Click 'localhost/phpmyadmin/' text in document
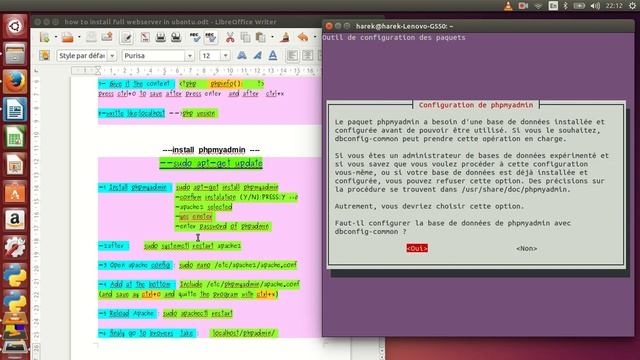640x360 pixels. 244,333
